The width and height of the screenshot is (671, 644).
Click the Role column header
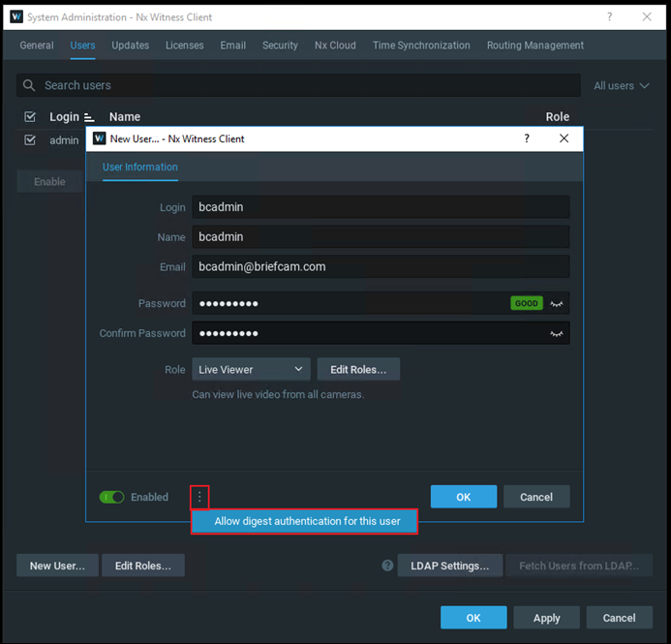click(557, 117)
